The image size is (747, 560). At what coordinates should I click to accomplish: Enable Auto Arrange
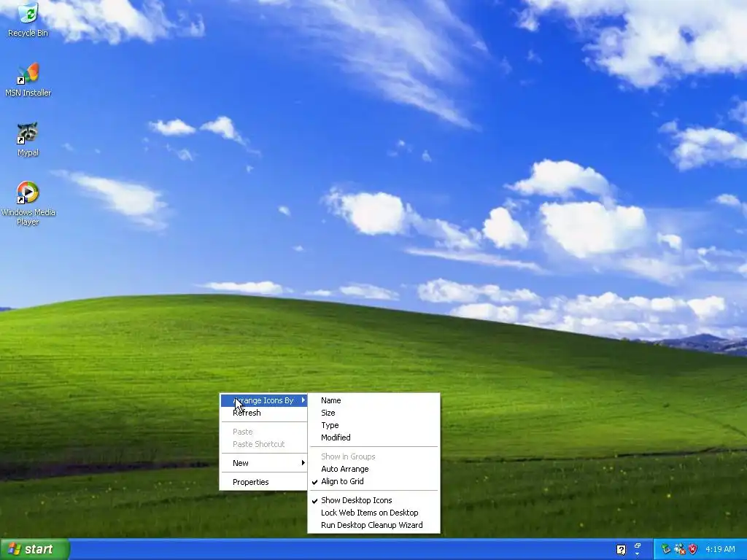(374, 469)
